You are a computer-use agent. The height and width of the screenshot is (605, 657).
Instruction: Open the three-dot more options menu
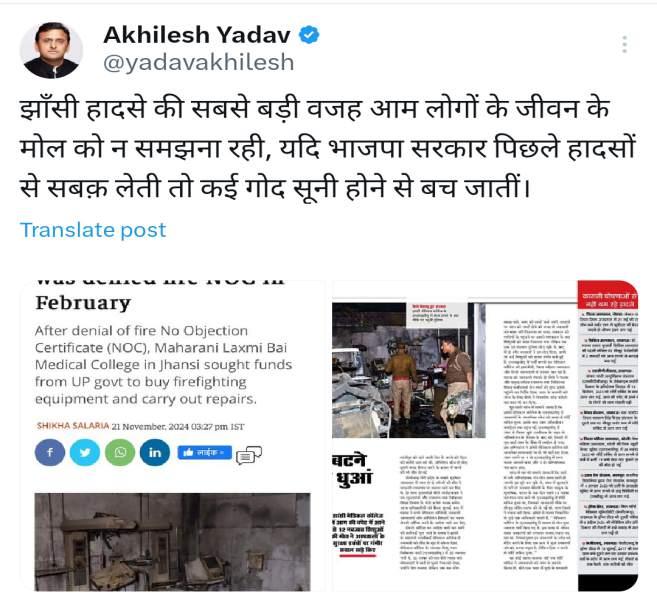pyautogui.click(x=624, y=44)
